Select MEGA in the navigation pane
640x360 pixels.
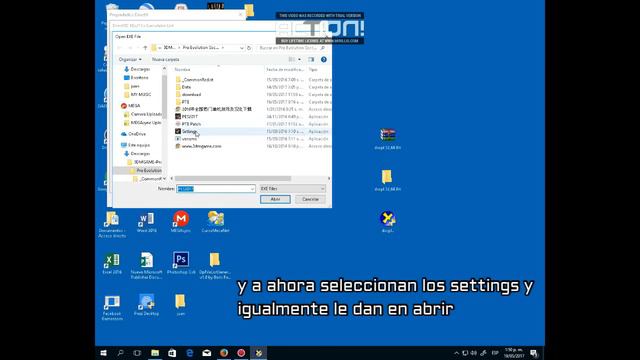[x=131, y=106]
